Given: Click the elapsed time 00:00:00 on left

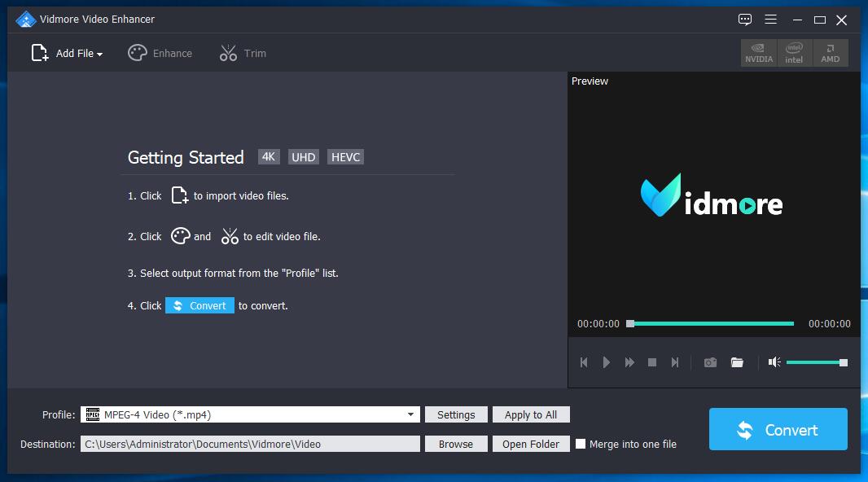Looking at the screenshot, I should pyautogui.click(x=598, y=324).
